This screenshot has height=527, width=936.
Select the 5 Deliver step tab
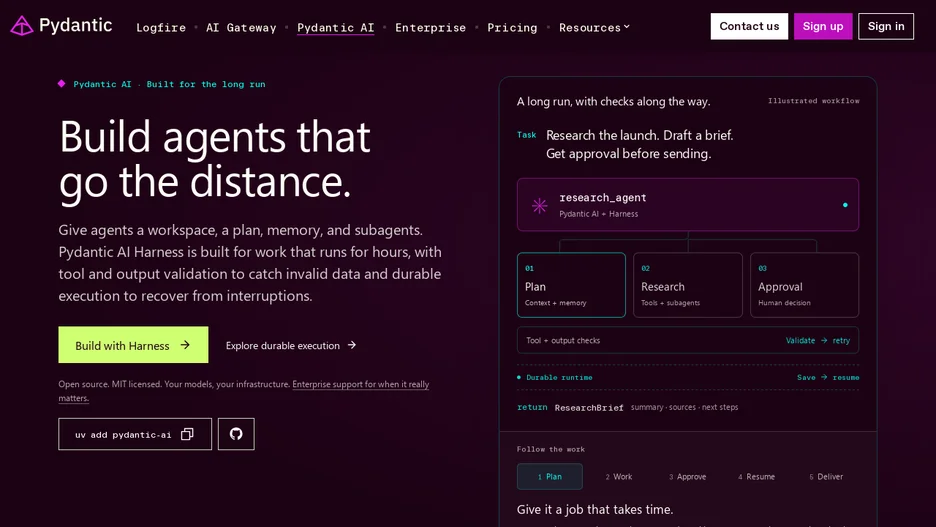coord(826,476)
